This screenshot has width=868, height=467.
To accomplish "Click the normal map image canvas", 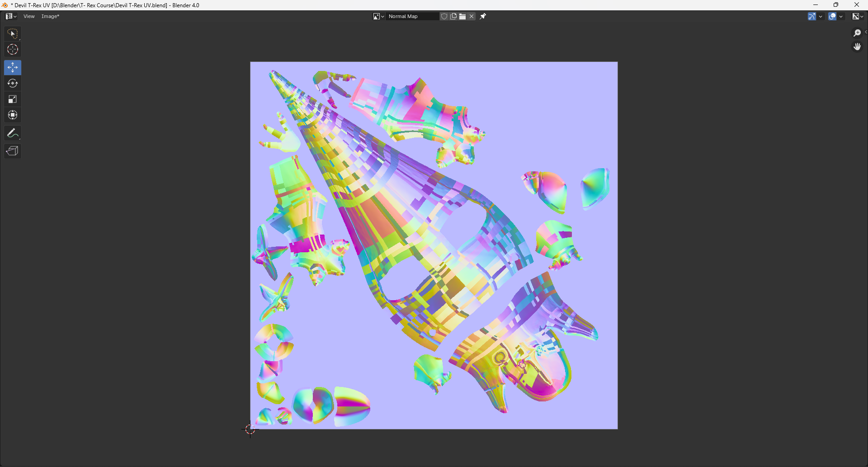I will pos(434,245).
